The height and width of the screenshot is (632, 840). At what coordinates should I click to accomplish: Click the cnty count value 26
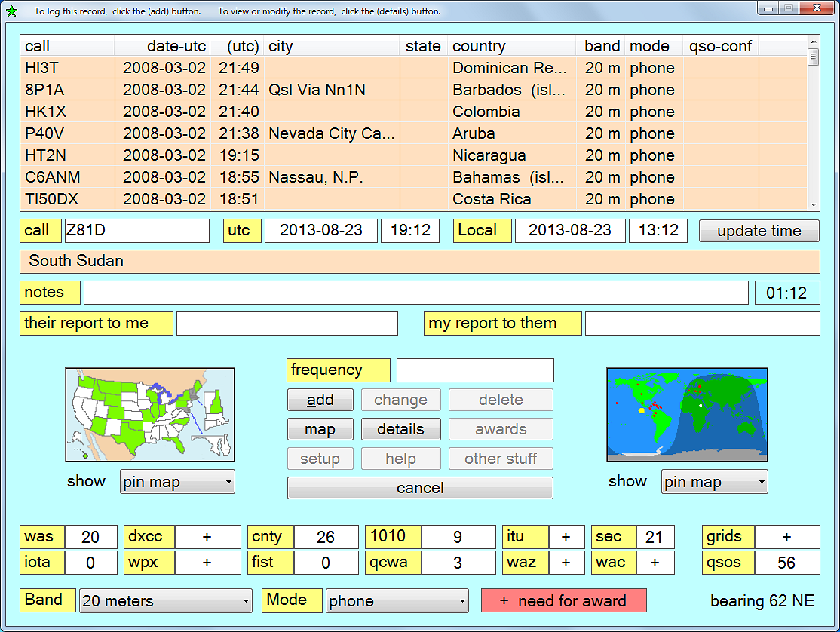tap(326, 537)
